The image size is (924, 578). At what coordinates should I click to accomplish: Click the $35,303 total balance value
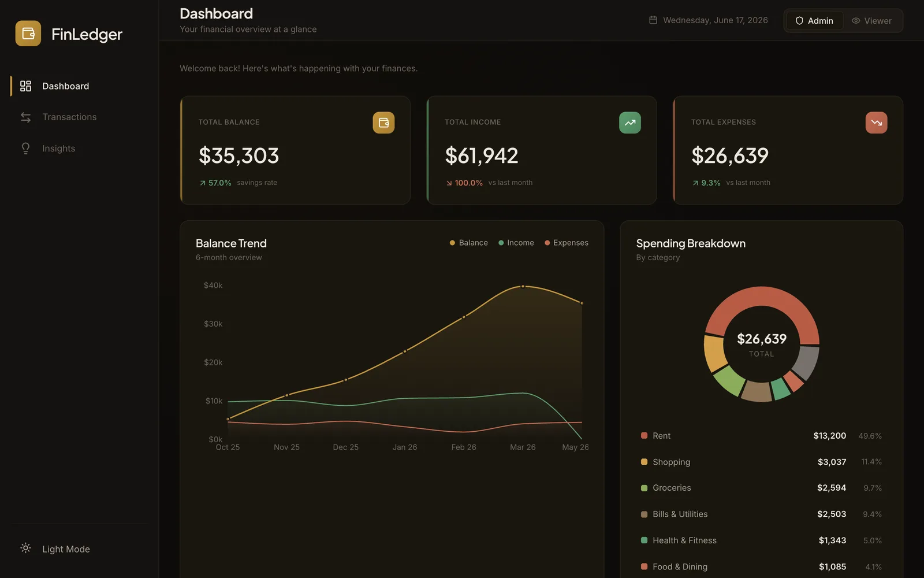[239, 155]
